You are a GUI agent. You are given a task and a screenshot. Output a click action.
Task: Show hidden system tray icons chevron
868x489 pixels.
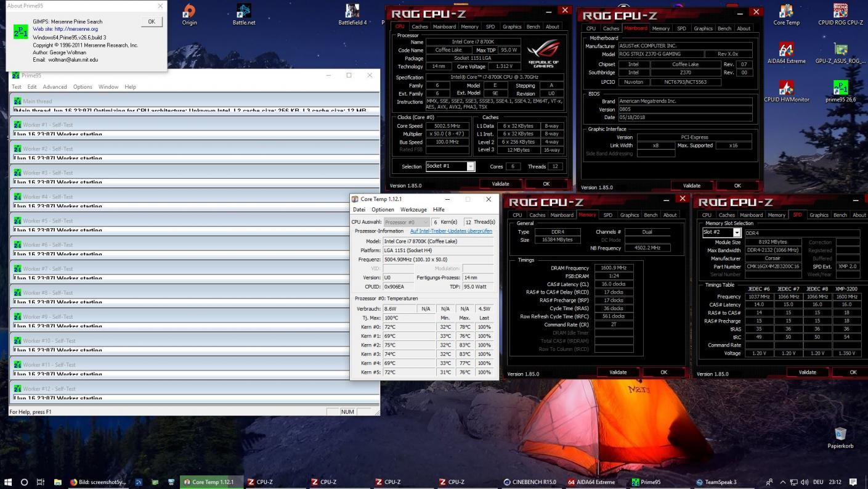coord(782,482)
